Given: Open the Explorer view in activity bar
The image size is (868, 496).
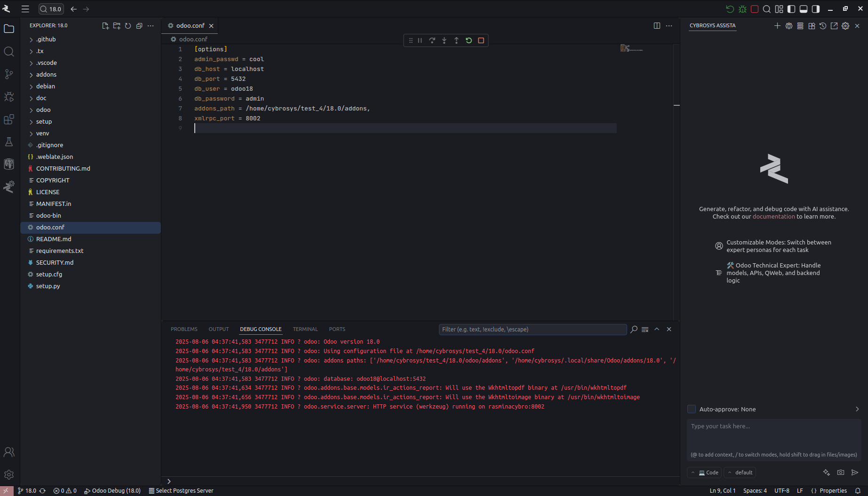Looking at the screenshot, I should pyautogui.click(x=9, y=29).
